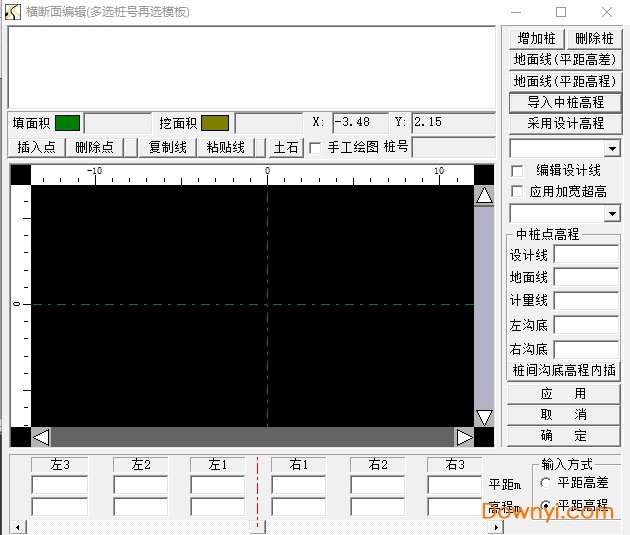Click 采用设计高程 button
The height and width of the screenshot is (535, 630).
coord(565,124)
